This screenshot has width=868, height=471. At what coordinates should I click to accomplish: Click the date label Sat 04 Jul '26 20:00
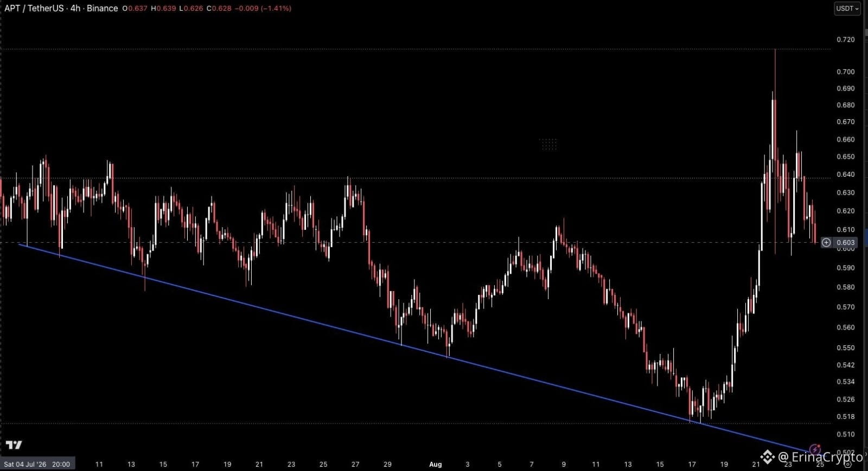pyautogui.click(x=37, y=464)
